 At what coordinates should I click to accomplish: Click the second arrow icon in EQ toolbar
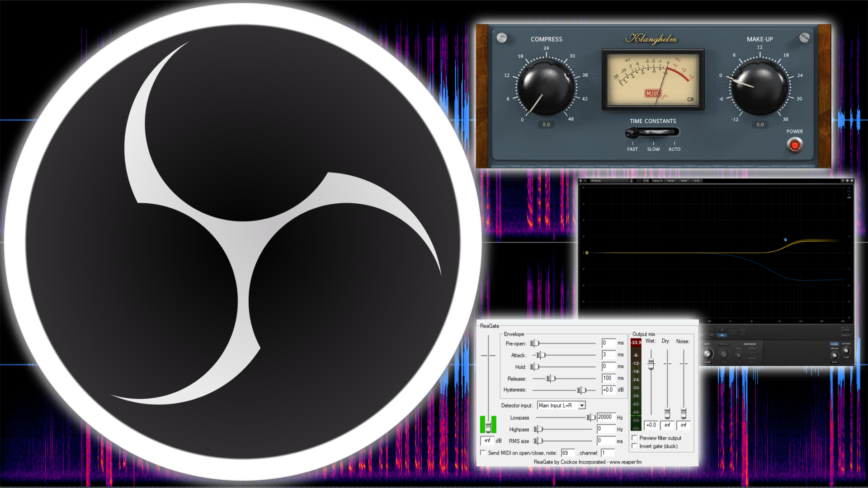click(585, 181)
